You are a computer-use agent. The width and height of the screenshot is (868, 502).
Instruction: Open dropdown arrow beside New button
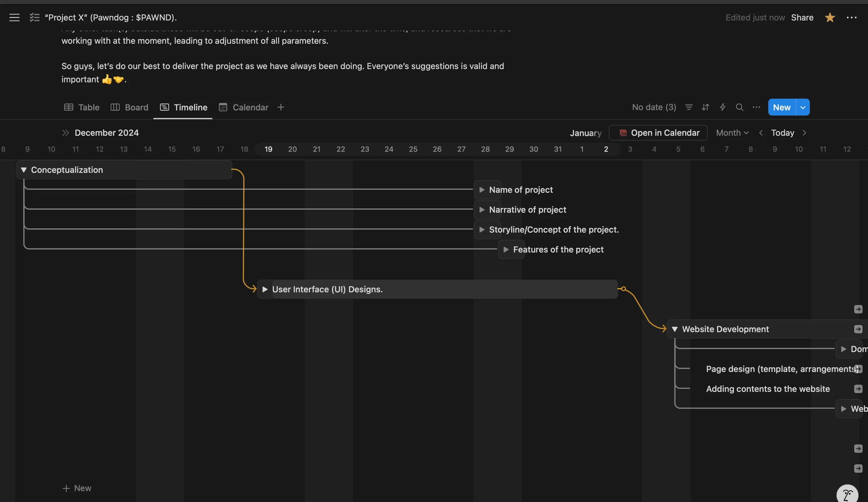click(x=803, y=107)
